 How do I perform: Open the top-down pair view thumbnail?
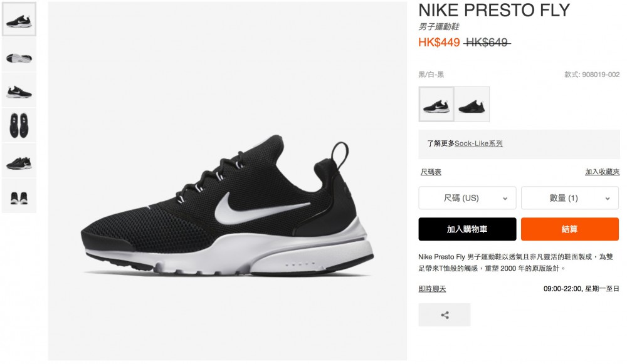point(19,125)
